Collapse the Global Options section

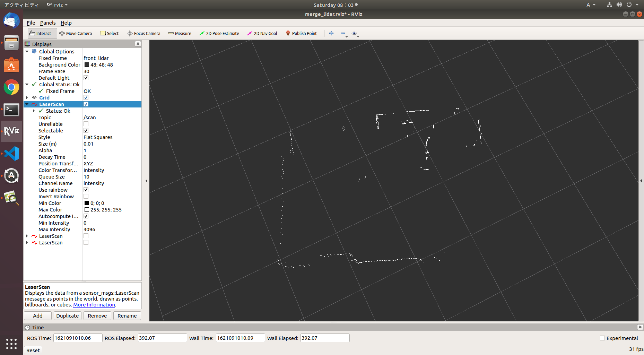point(27,51)
